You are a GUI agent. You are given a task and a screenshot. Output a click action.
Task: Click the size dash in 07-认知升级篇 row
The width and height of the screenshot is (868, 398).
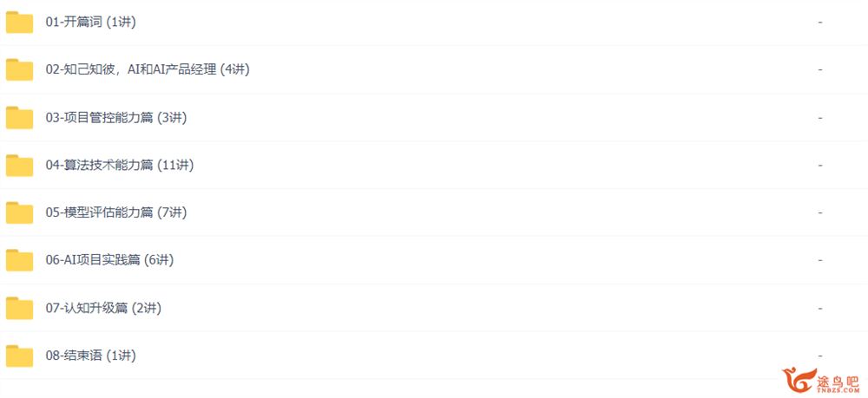pyautogui.click(x=820, y=308)
